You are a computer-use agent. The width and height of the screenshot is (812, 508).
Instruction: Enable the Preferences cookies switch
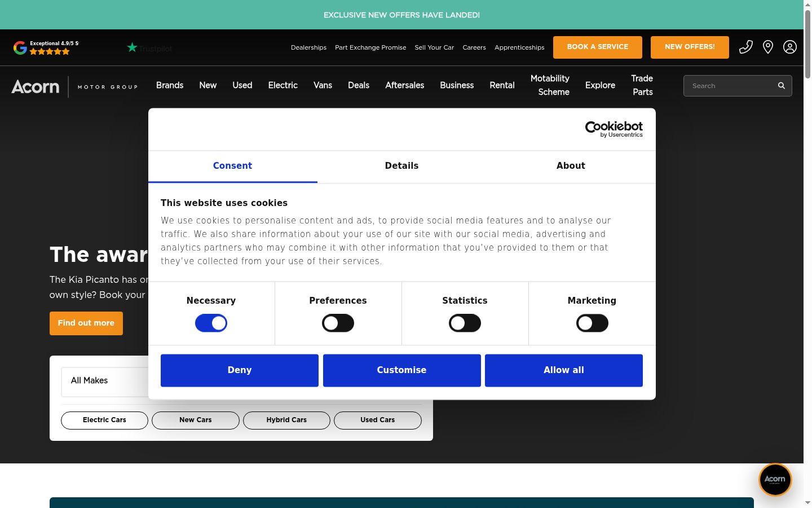tap(338, 323)
